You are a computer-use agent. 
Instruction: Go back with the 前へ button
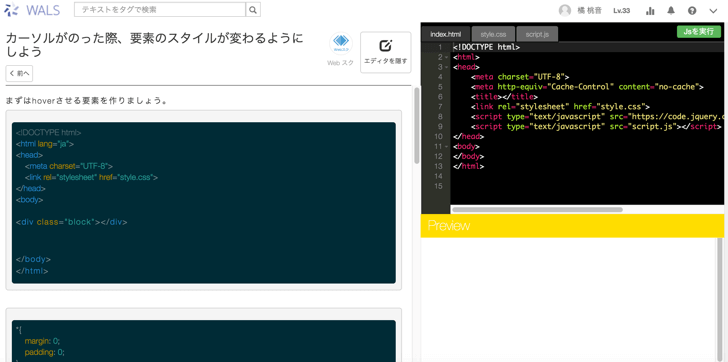point(19,73)
